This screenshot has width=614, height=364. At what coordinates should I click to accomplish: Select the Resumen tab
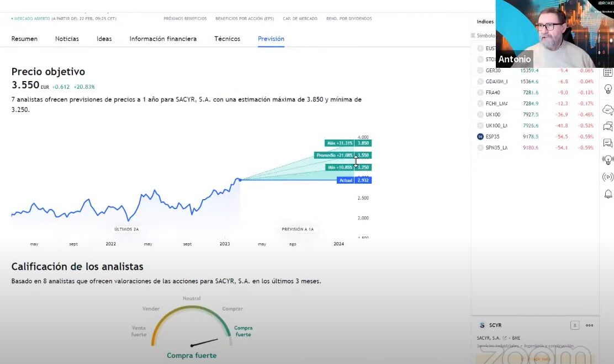coord(24,39)
